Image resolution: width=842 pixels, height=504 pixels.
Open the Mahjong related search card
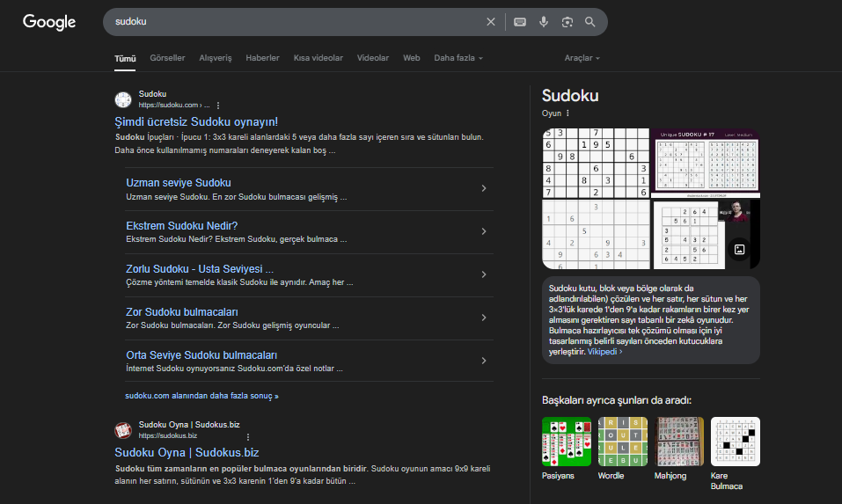tap(679, 449)
